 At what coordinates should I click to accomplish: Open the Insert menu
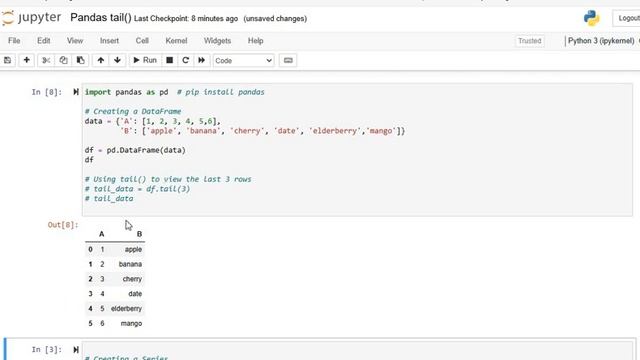click(x=109, y=41)
